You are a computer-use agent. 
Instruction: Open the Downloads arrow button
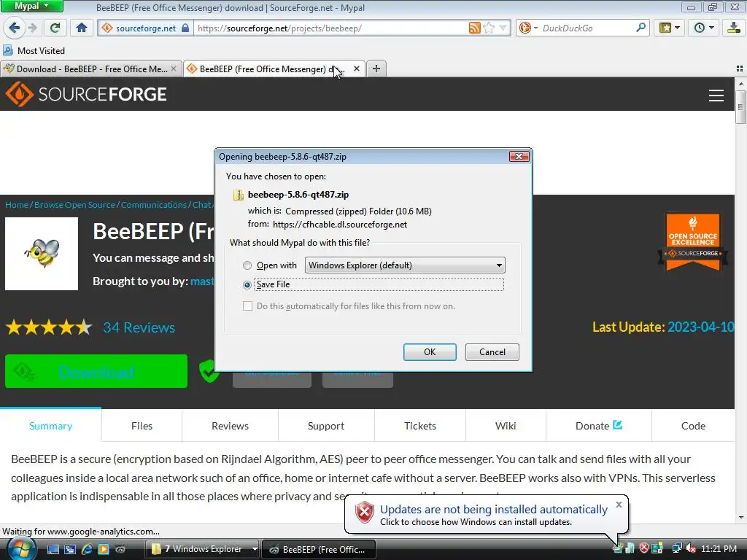pyautogui.click(x=734, y=28)
